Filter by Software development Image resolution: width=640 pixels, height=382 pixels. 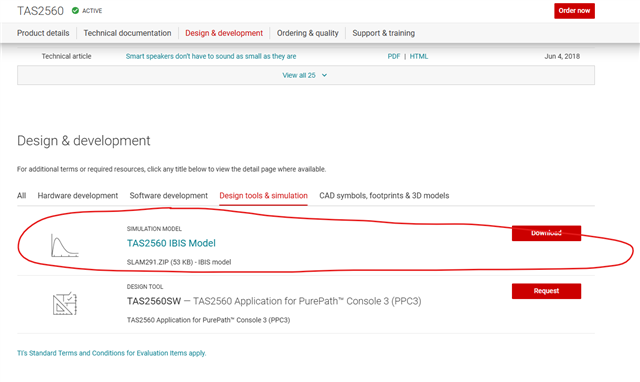[x=169, y=195]
